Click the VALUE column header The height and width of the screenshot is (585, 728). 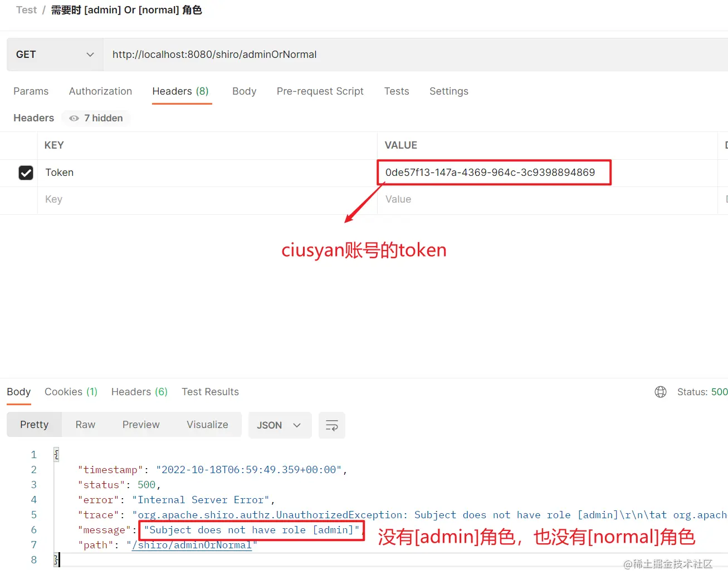click(400, 145)
